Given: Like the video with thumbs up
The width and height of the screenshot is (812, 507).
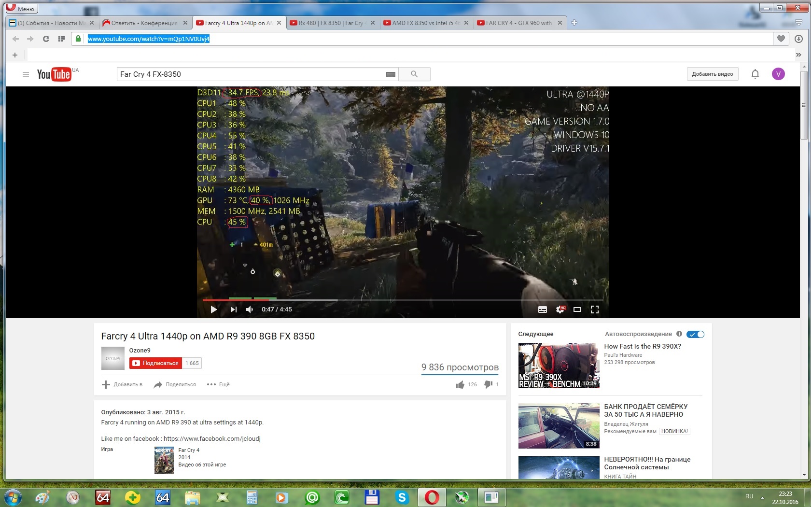Looking at the screenshot, I should (460, 385).
